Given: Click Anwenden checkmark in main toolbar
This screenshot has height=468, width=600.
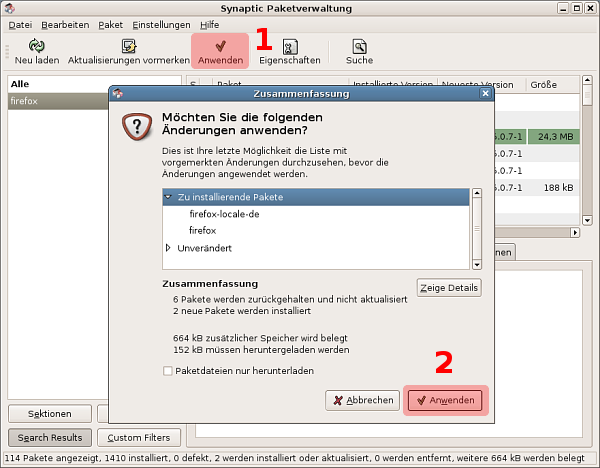Looking at the screenshot, I should [220, 46].
